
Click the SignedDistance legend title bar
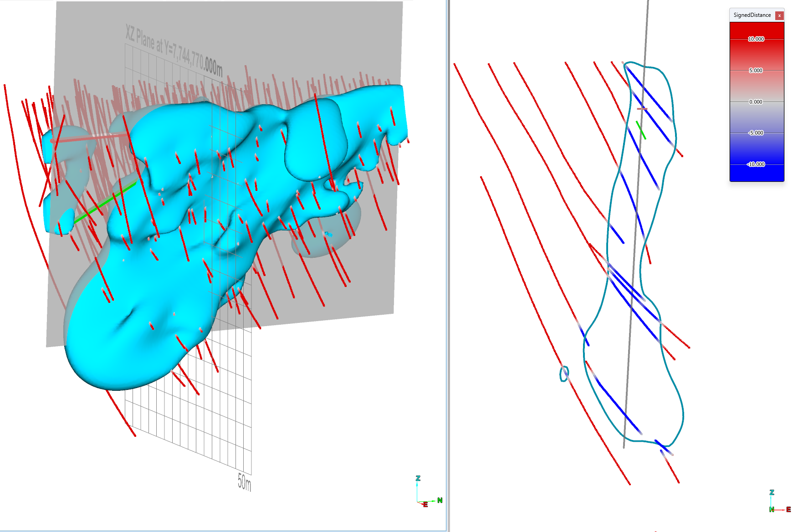point(752,15)
